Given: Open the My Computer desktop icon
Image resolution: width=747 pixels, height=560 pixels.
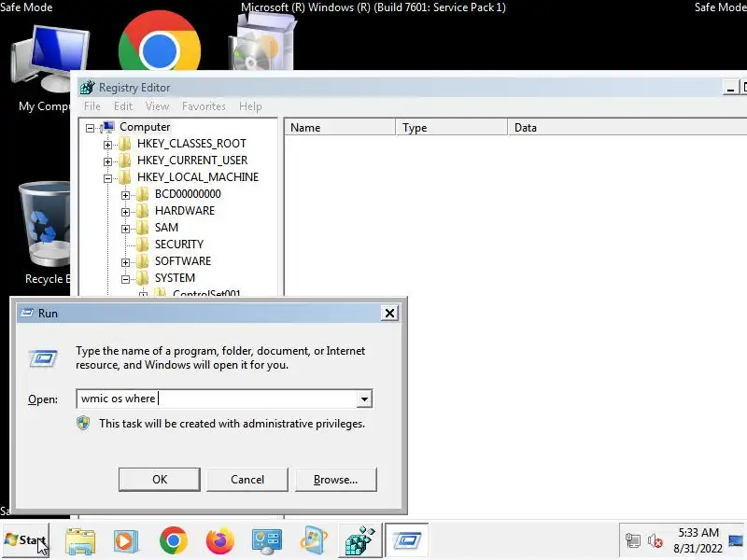Looking at the screenshot, I should [x=49, y=60].
